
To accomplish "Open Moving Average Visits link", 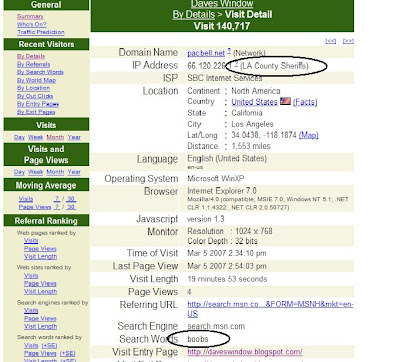I will (26, 199).
